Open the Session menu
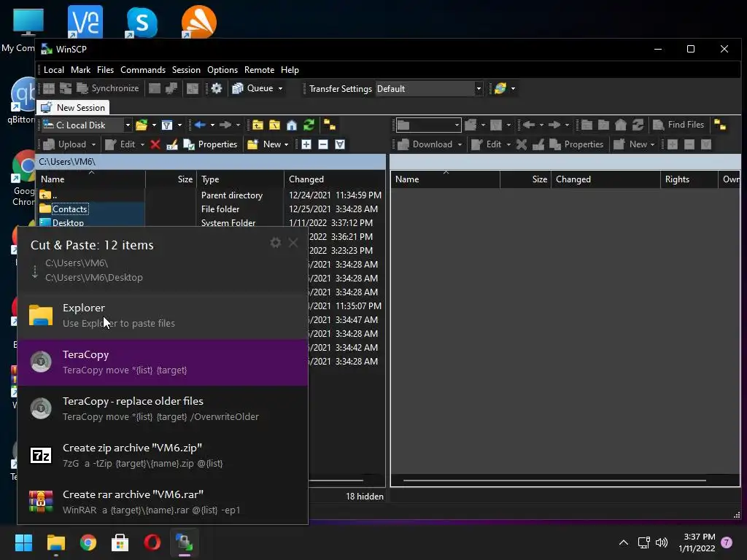Viewport: 747px width, 560px height. 186,70
